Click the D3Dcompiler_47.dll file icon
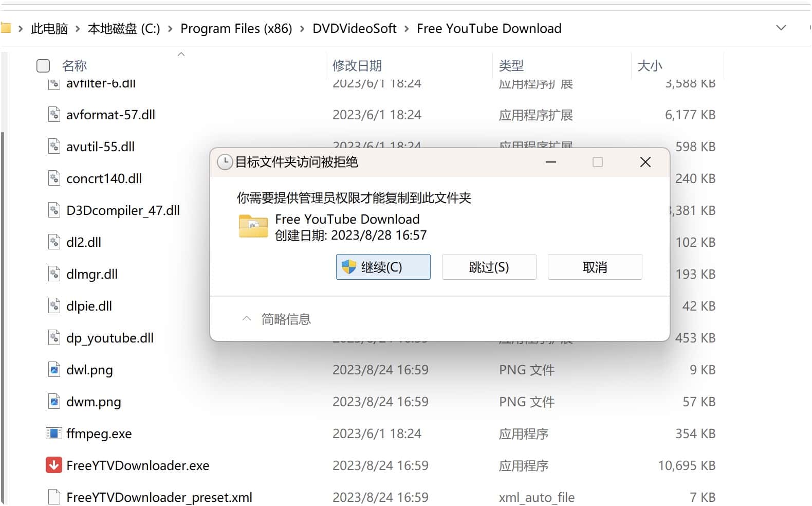 [54, 210]
